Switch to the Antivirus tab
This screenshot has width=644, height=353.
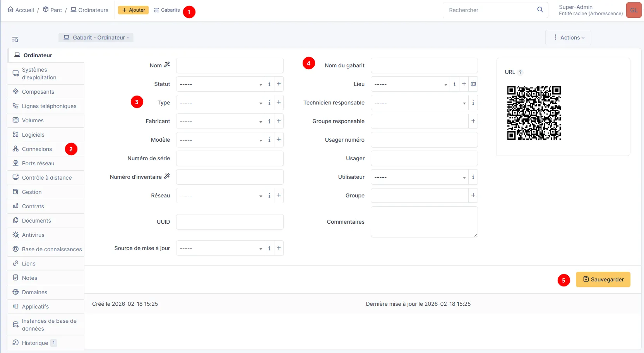click(x=46, y=235)
